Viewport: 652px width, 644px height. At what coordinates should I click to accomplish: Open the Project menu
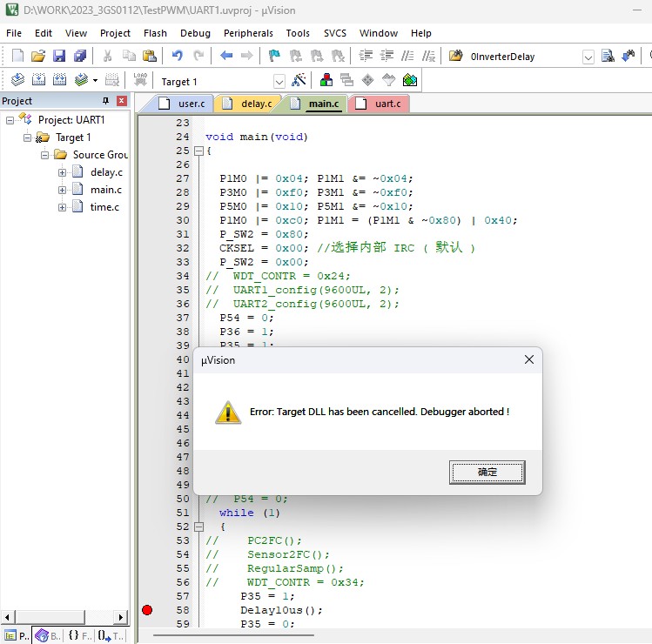pos(115,33)
